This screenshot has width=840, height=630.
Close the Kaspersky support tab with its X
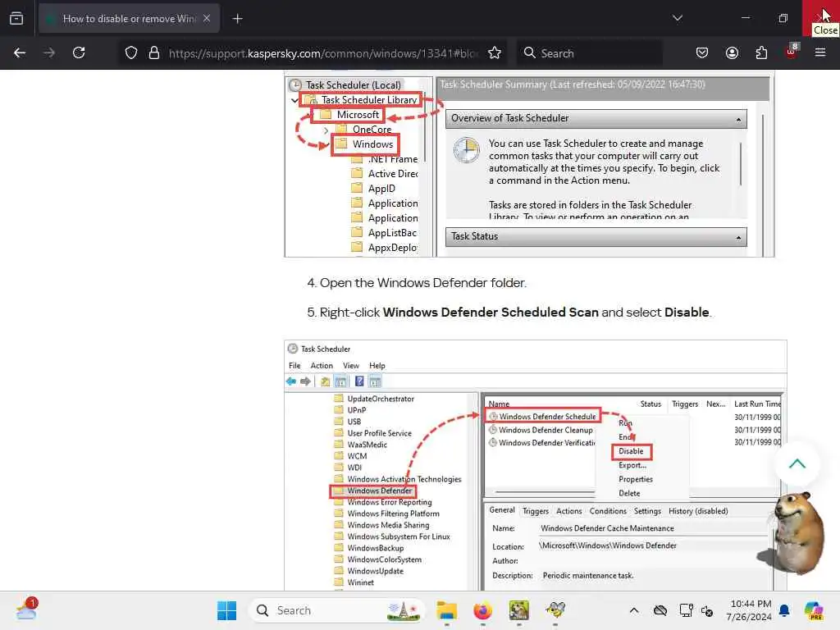click(207, 18)
